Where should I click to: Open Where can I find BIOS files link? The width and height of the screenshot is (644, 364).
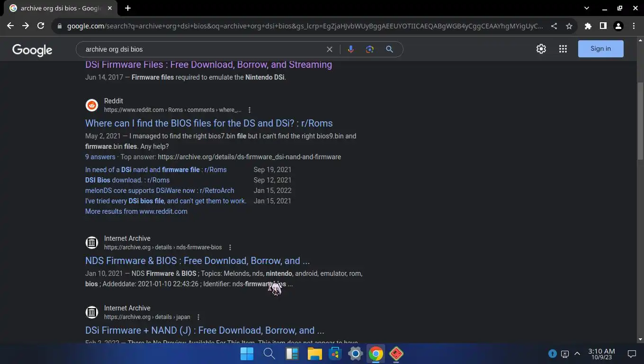(x=209, y=123)
